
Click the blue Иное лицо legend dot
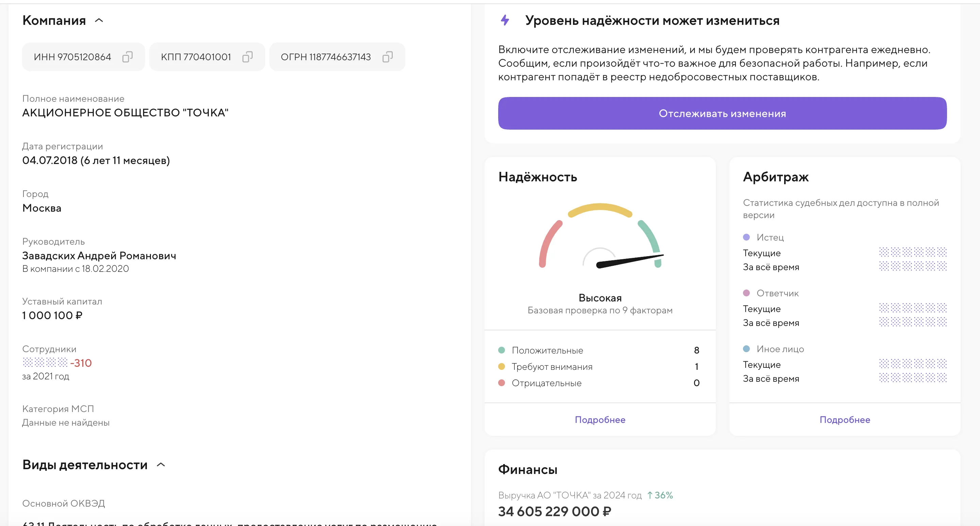pyautogui.click(x=746, y=349)
